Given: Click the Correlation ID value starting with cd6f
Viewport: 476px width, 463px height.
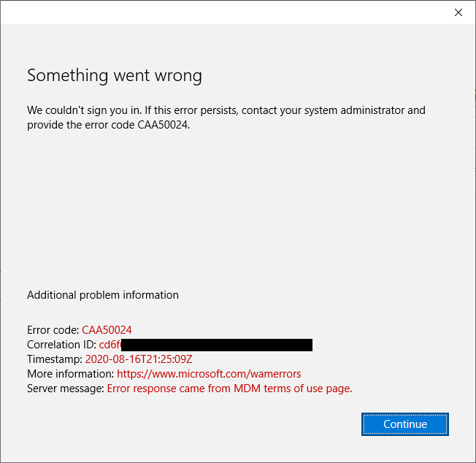Looking at the screenshot, I should tap(206, 345).
